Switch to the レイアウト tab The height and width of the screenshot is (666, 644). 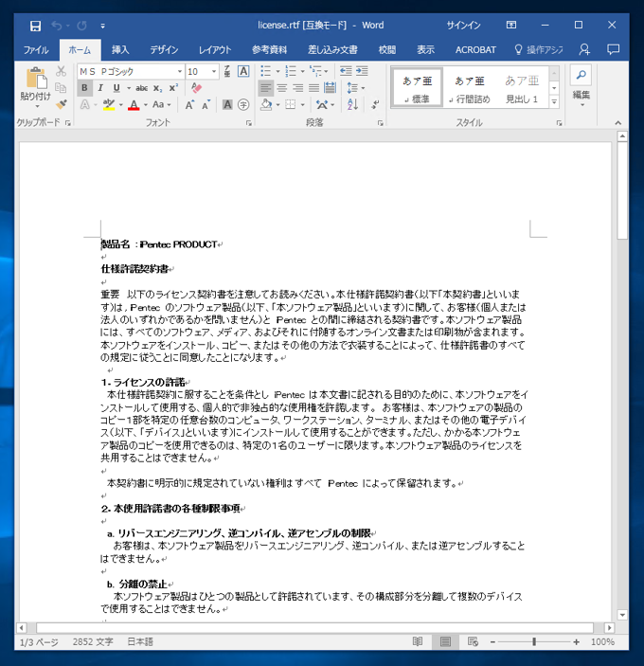pos(215,50)
